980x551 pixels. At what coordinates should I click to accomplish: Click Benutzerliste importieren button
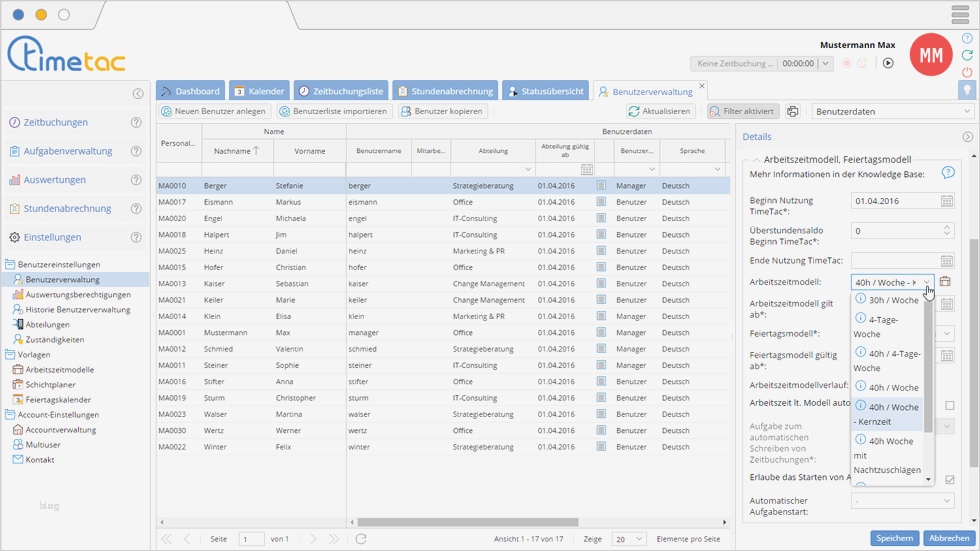click(x=333, y=111)
